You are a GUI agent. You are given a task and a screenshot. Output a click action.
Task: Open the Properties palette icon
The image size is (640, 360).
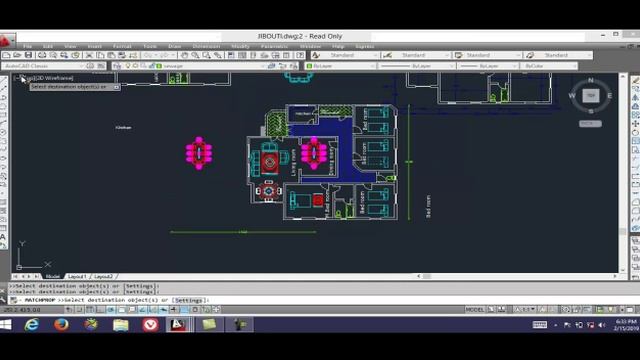(231, 55)
